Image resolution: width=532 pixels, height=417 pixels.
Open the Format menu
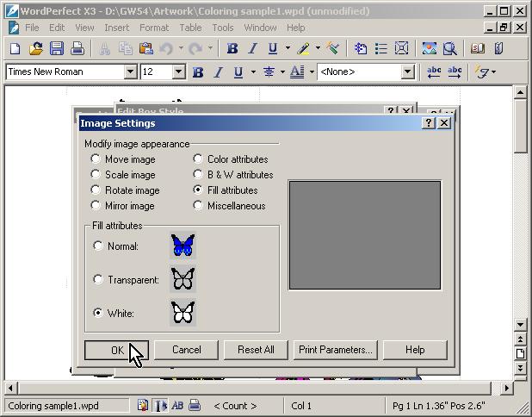coord(154,28)
